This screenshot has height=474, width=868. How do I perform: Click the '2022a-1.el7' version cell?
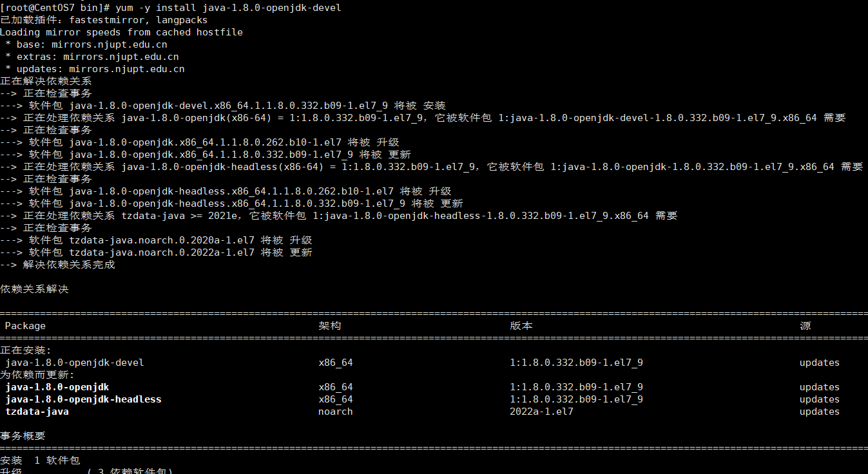pyautogui.click(x=541, y=412)
